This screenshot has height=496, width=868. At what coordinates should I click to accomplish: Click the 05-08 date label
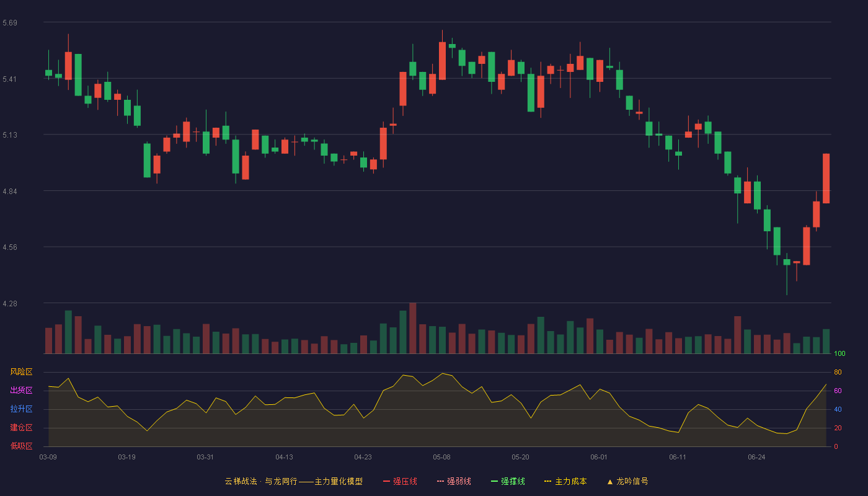tap(441, 457)
